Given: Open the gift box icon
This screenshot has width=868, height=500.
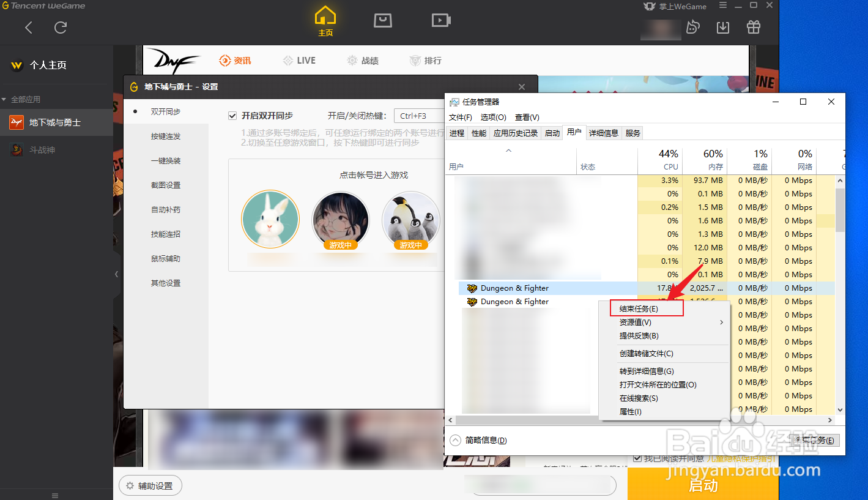Looking at the screenshot, I should tap(753, 28).
